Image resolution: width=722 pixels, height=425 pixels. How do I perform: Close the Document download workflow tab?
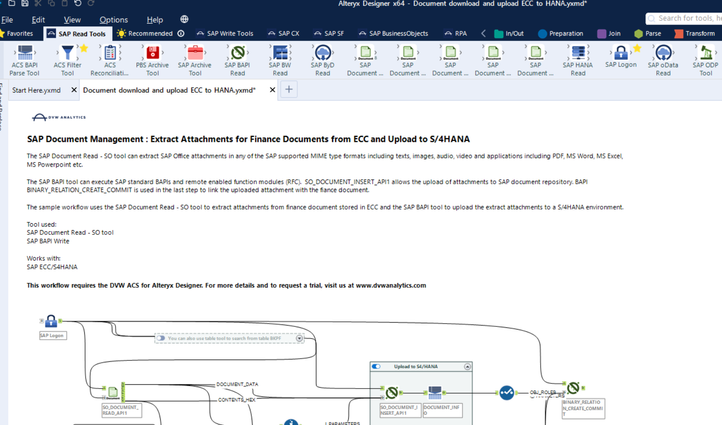(x=272, y=90)
